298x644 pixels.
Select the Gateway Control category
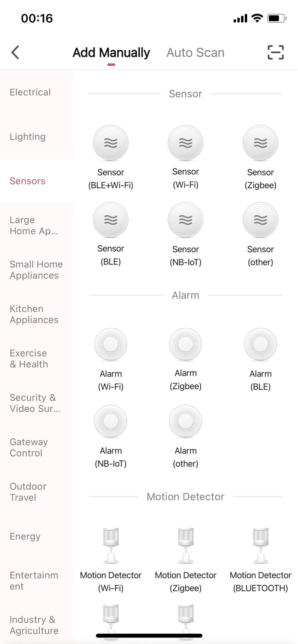pyautogui.click(x=29, y=448)
